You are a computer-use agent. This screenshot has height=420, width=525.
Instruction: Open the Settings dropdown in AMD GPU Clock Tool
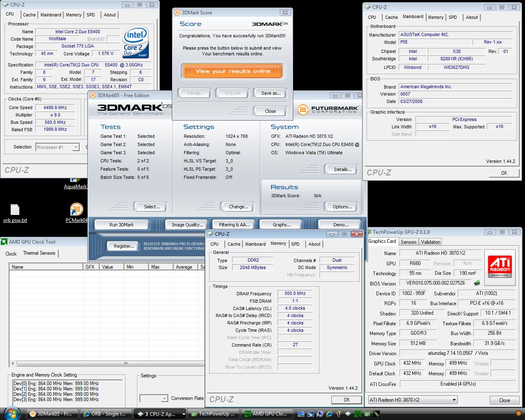pos(154,398)
